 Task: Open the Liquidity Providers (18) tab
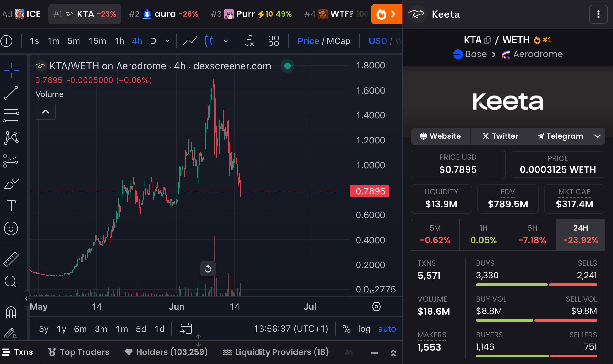[x=276, y=352]
